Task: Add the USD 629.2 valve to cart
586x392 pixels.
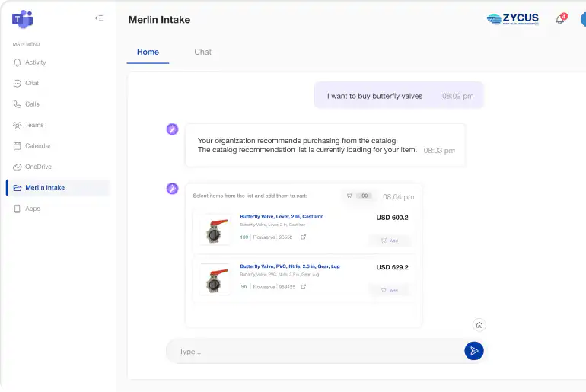Action: (x=390, y=290)
